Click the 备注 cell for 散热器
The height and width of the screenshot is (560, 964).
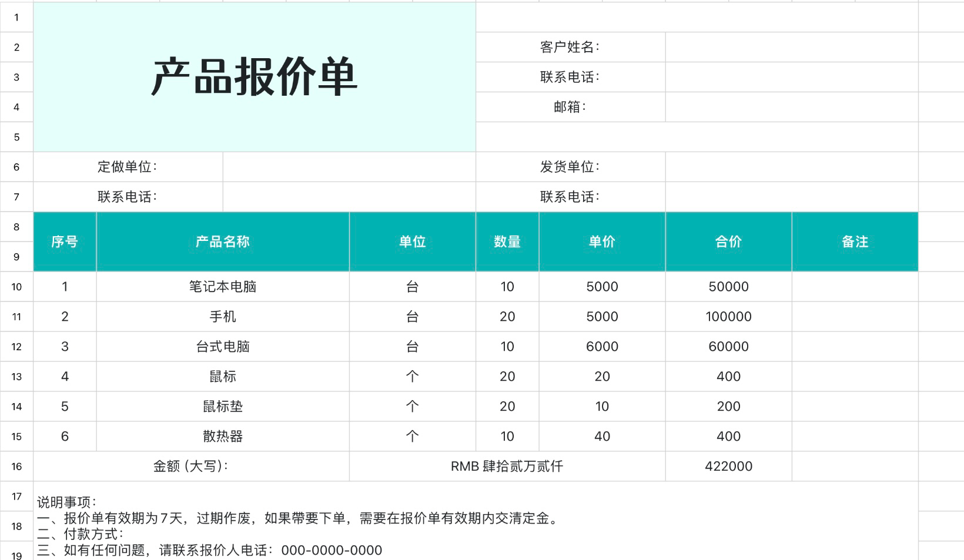pyautogui.click(x=855, y=437)
